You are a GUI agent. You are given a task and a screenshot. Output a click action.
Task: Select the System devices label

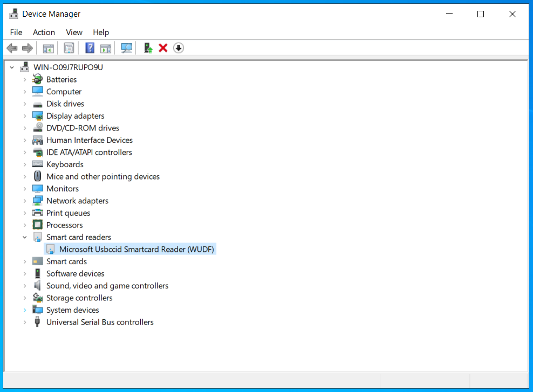pyautogui.click(x=73, y=310)
